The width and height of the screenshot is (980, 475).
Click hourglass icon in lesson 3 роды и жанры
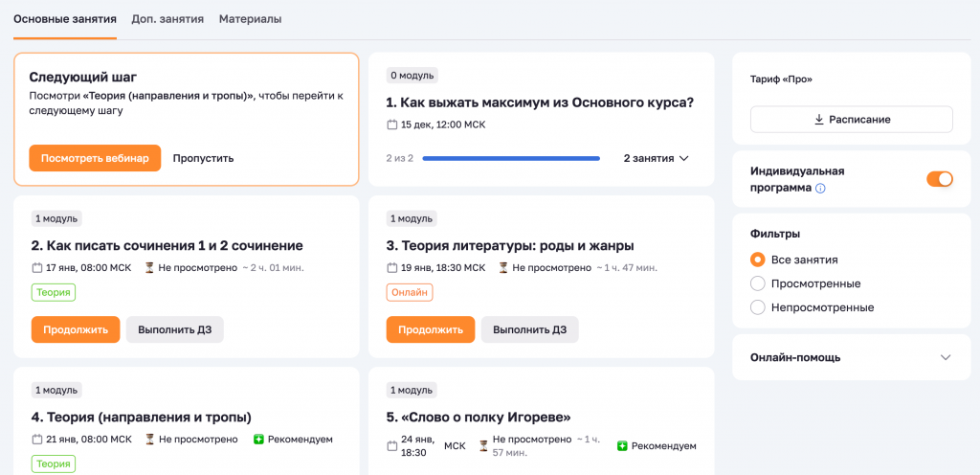click(503, 268)
